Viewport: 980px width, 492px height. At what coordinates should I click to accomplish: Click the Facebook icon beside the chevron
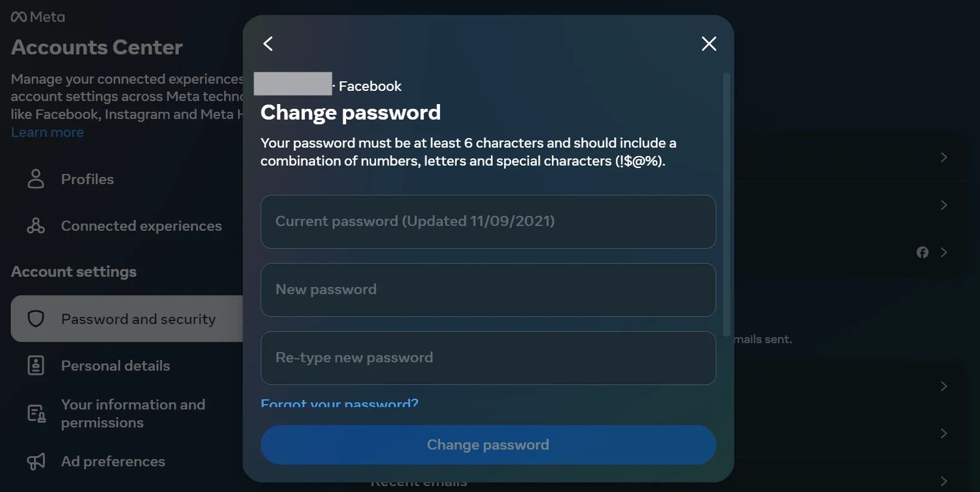click(923, 252)
